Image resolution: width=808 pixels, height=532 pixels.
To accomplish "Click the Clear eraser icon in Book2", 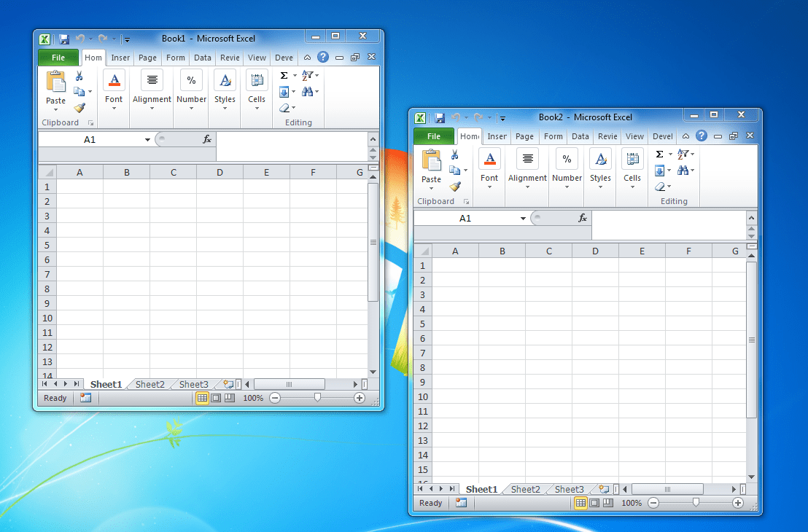I will (660, 187).
